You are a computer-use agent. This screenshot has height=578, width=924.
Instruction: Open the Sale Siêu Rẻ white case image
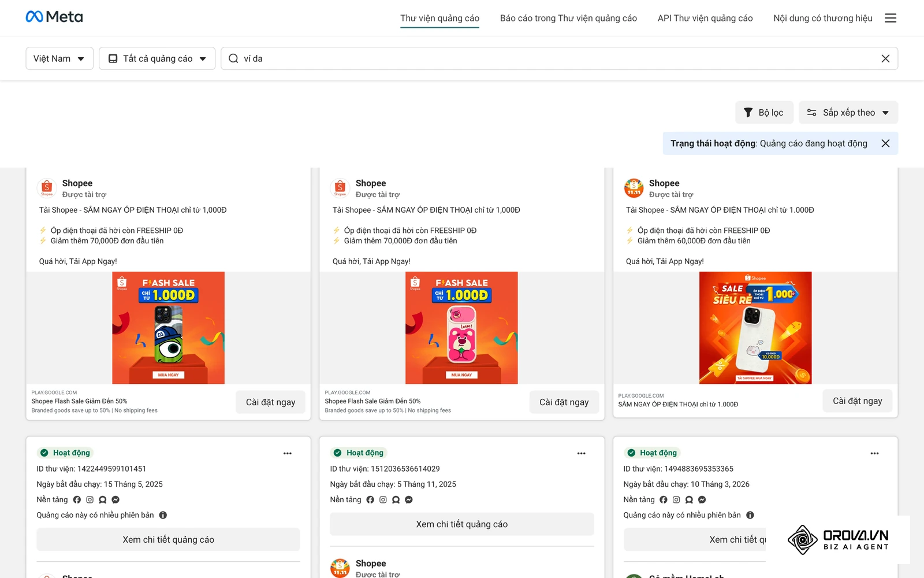pyautogui.click(x=755, y=328)
